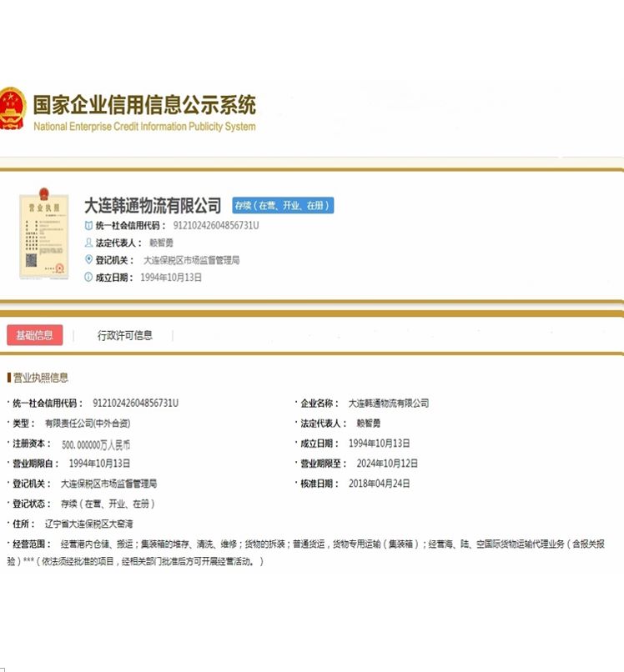The image size is (624, 672).
Task: Click the national emblem logo
Action: (13, 108)
